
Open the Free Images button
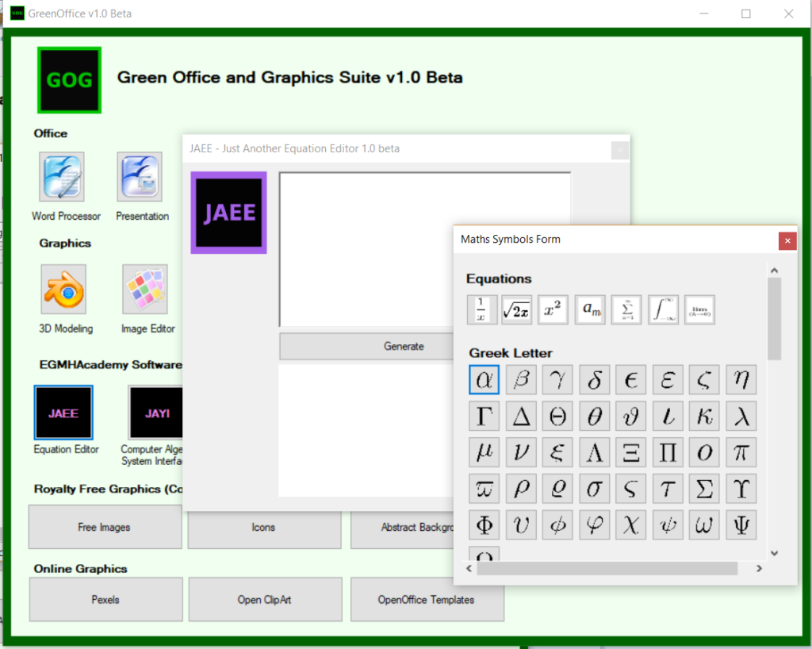click(105, 527)
